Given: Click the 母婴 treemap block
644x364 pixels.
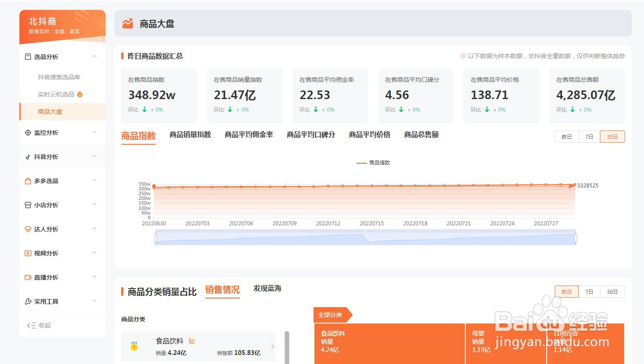Looking at the screenshot, I should [506, 344].
